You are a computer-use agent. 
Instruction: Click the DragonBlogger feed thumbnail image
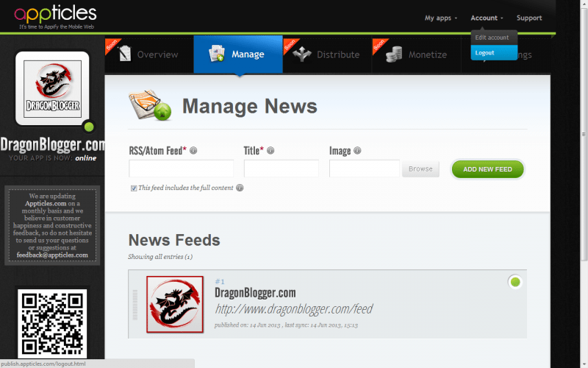[x=175, y=305]
